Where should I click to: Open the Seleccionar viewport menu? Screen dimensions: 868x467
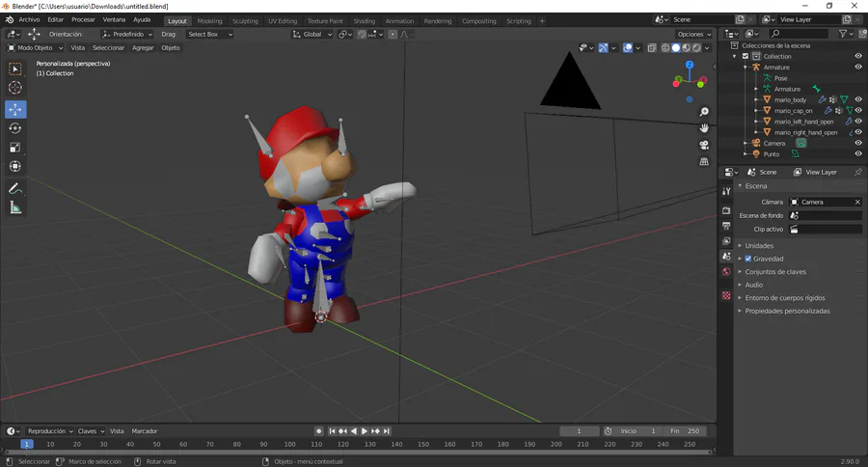coord(108,47)
